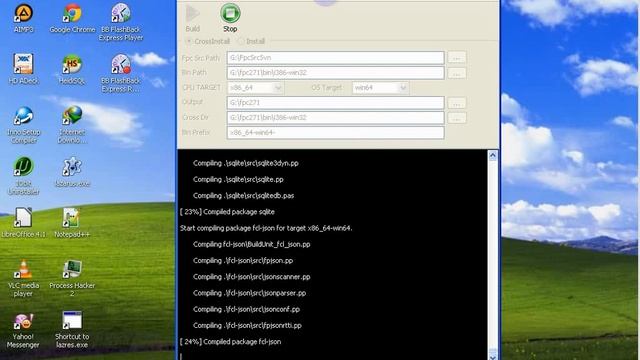Click the Cross Dir input field
640x360 pixels.
(336, 118)
